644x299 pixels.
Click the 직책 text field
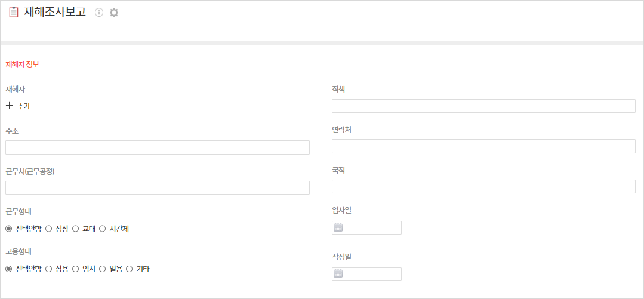(483, 106)
